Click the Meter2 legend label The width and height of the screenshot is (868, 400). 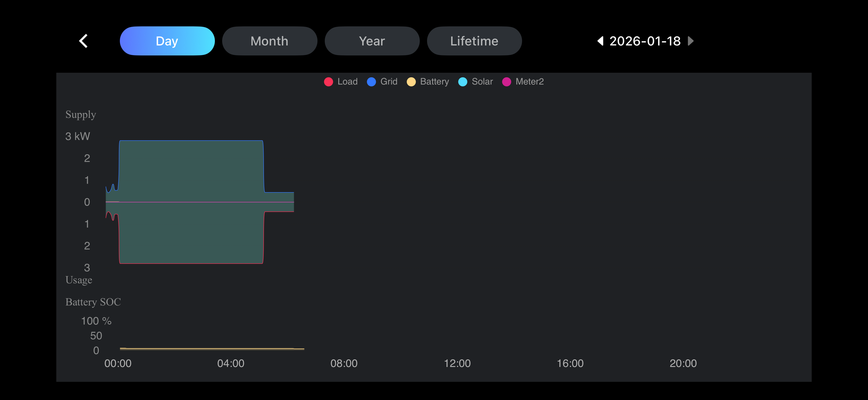click(529, 82)
